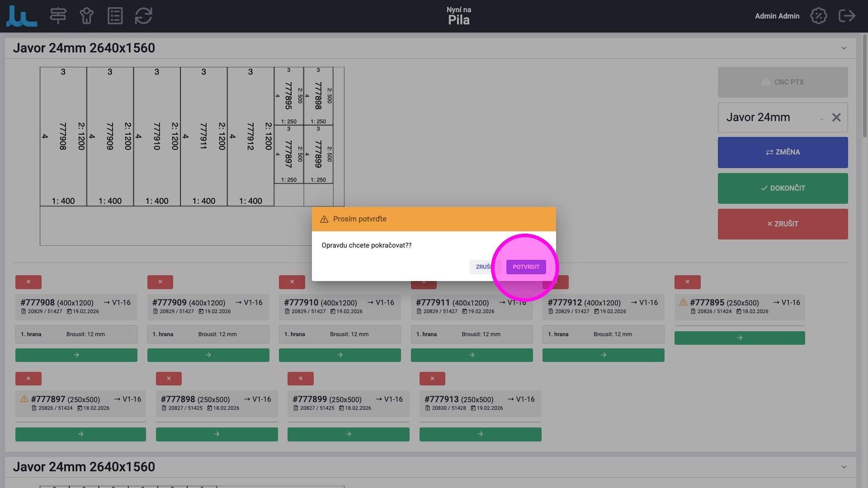Confirm the dialog with Potvrdit

click(x=526, y=267)
